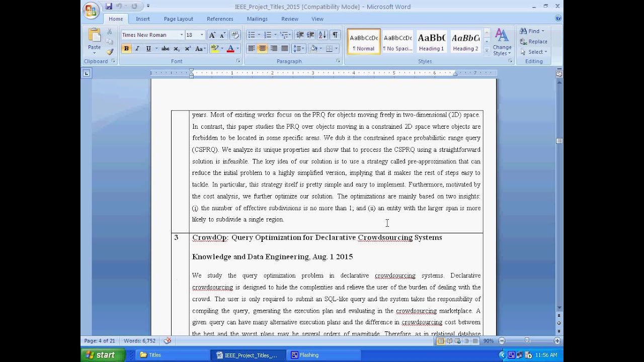
Task: Open the Change Case dropdown
Action: point(200,49)
